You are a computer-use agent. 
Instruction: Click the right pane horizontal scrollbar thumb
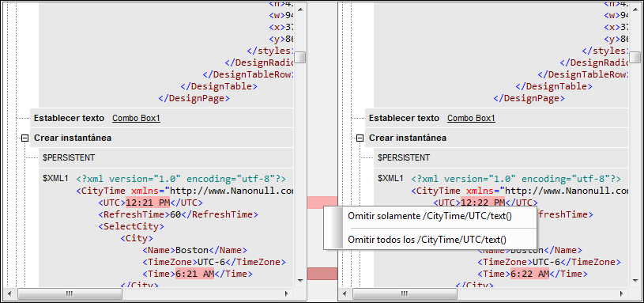coord(405,294)
